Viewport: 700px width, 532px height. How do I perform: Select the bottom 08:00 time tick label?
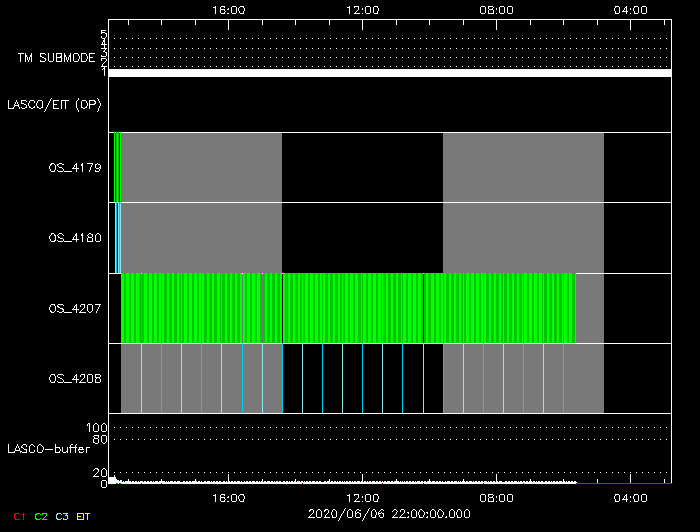coord(496,497)
